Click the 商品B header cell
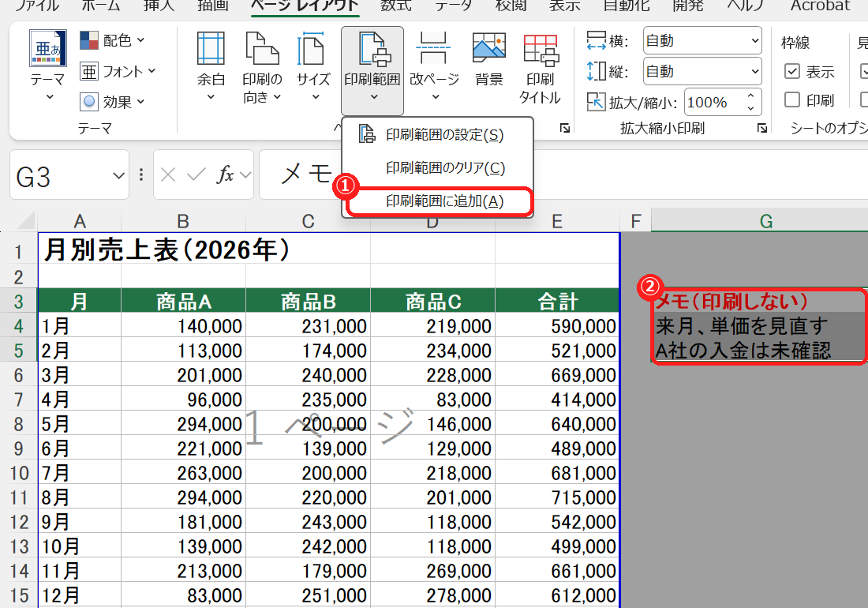Image resolution: width=868 pixels, height=608 pixels. (x=309, y=301)
